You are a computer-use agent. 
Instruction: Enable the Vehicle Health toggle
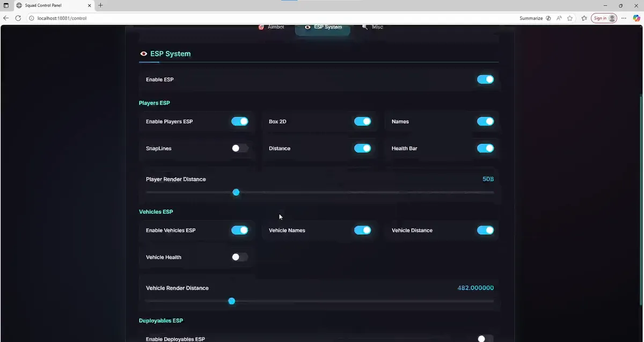coord(240,257)
